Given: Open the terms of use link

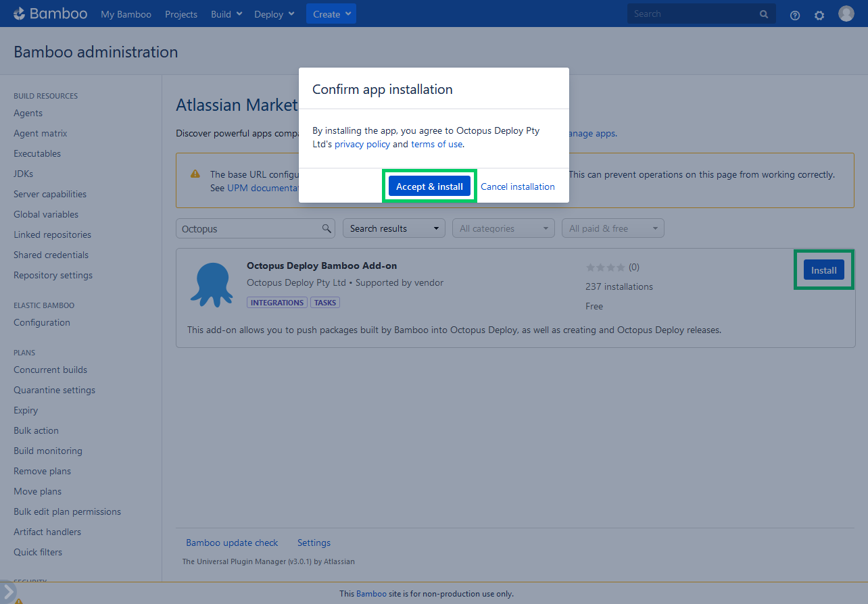Looking at the screenshot, I should (x=437, y=144).
